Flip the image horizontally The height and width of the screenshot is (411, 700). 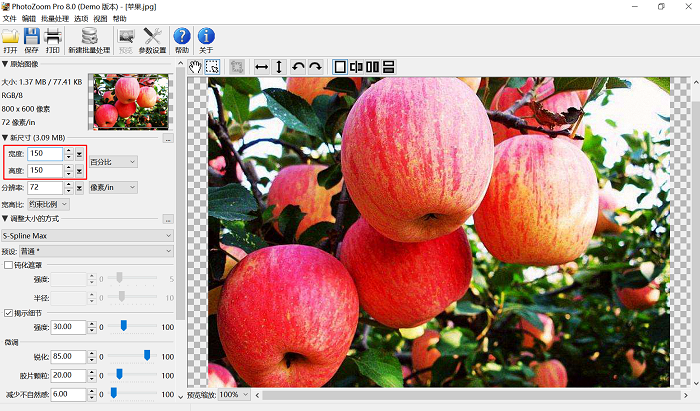click(261, 67)
